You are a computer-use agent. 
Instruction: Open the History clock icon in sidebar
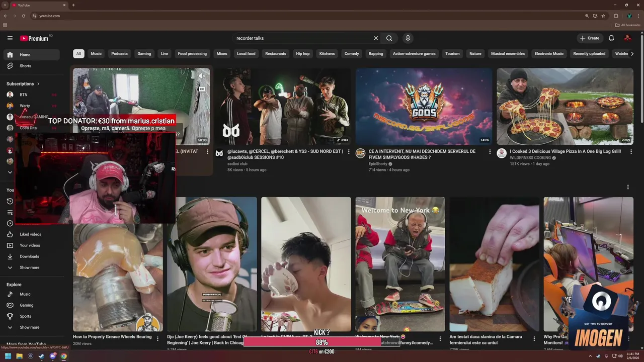[10, 201]
